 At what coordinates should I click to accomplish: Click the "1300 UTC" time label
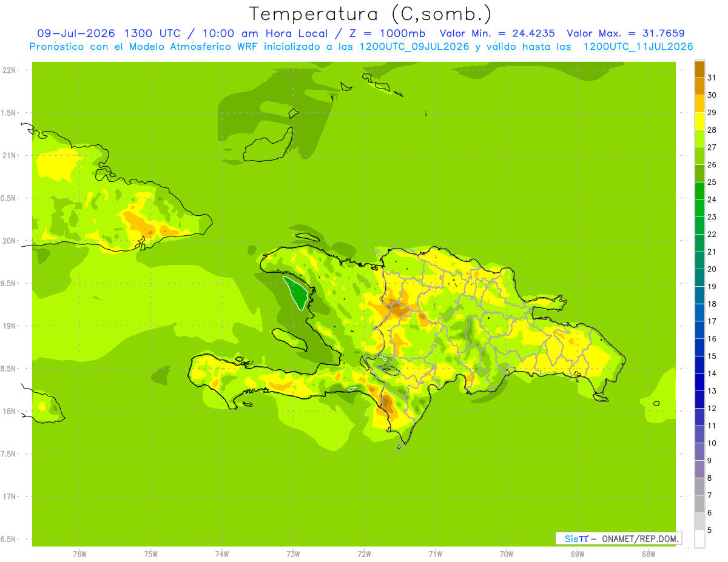(x=152, y=33)
